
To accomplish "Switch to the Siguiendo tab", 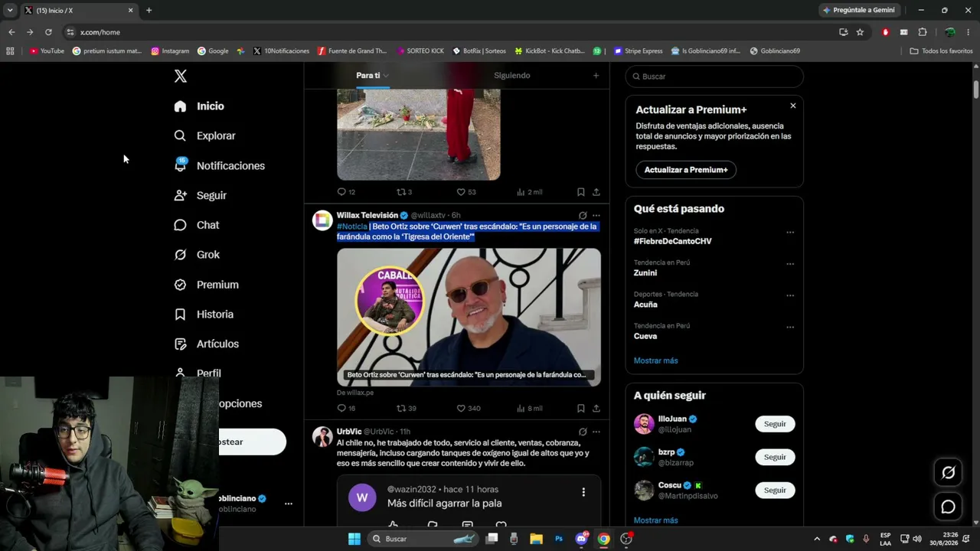I will pyautogui.click(x=512, y=76).
